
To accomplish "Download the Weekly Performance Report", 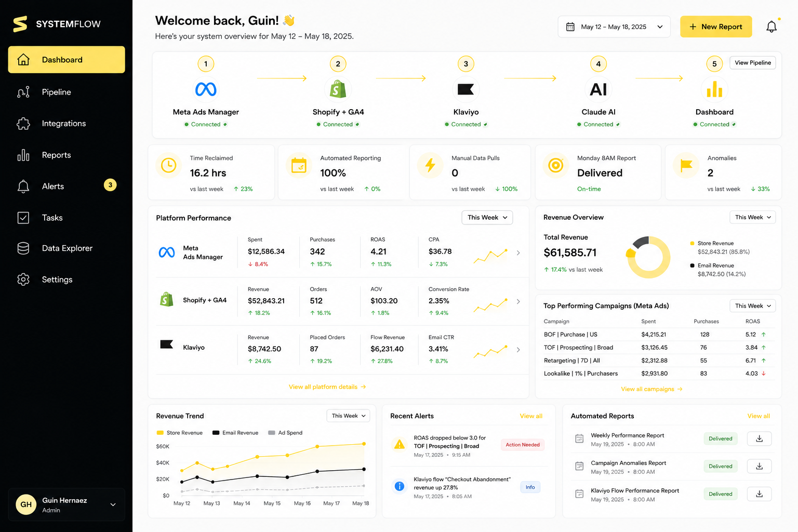I will tap(759, 438).
